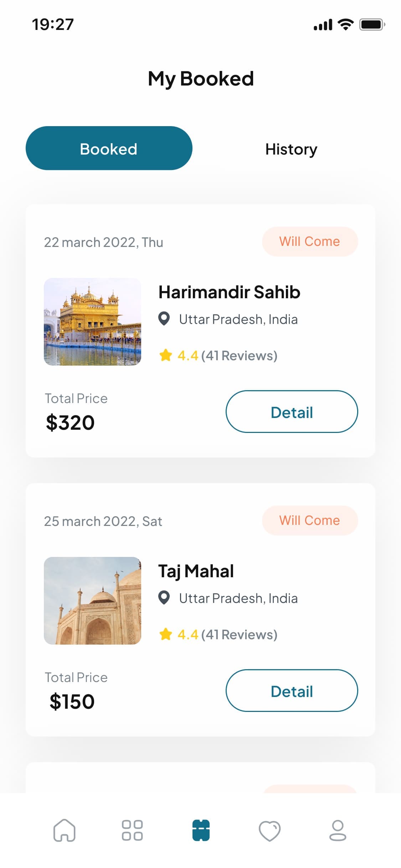The width and height of the screenshot is (401, 868).
Task: Open the categories grid icon
Action: pyautogui.click(x=132, y=830)
